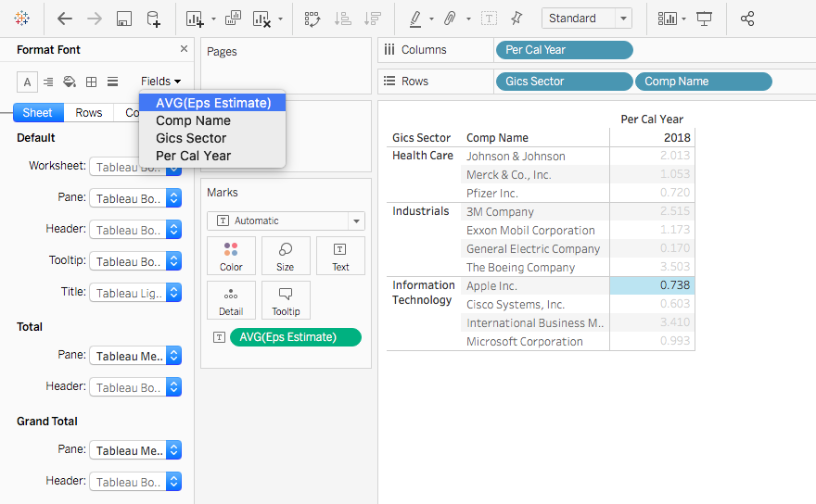Open presentation mode from toolbar
Image resolution: width=816 pixels, height=504 pixels.
705,19
